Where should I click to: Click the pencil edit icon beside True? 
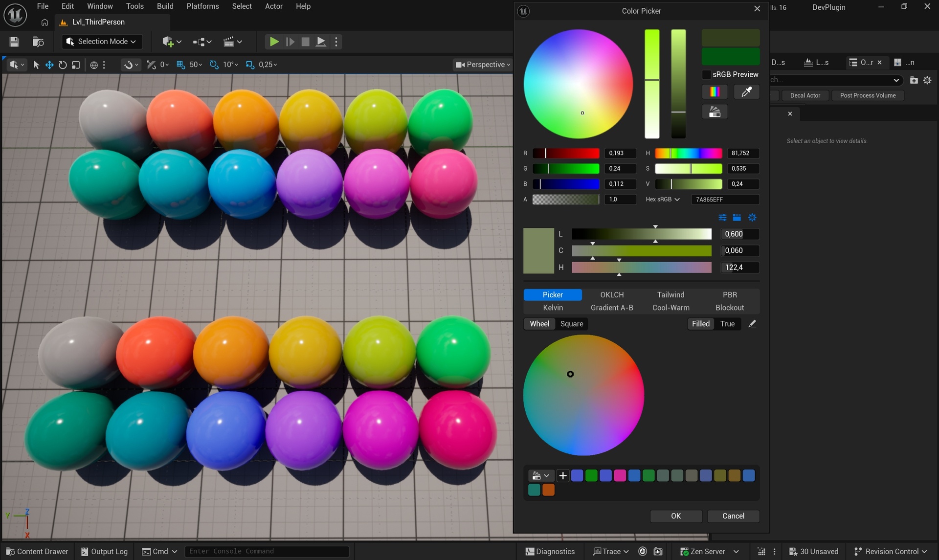pos(752,324)
